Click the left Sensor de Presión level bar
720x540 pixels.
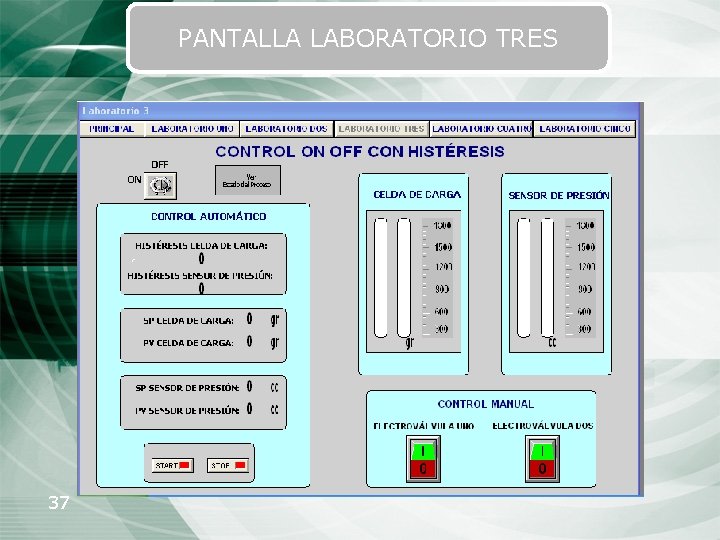pos(523,278)
